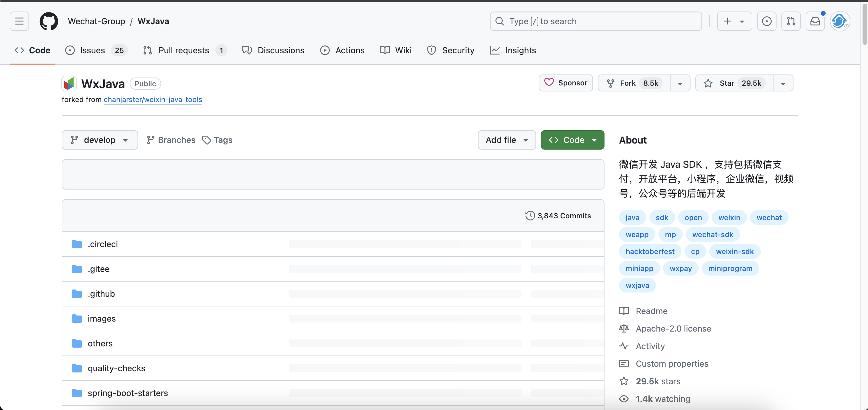This screenshot has height=410, width=868.
Task: Open chanjarster/weixin-java-tools fork source link
Action: pos(153,99)
